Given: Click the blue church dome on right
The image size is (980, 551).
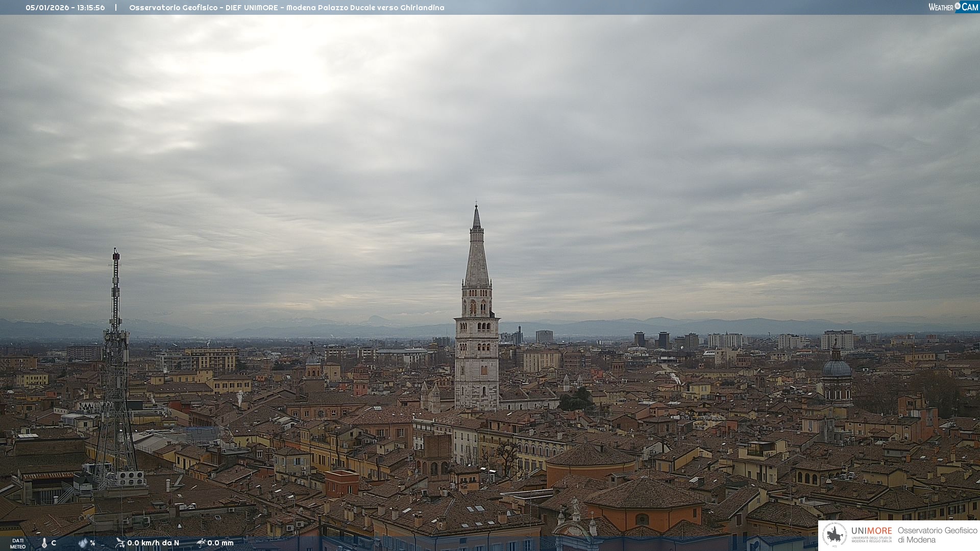Looking at the screenshot, I should (x=837, y=368).
